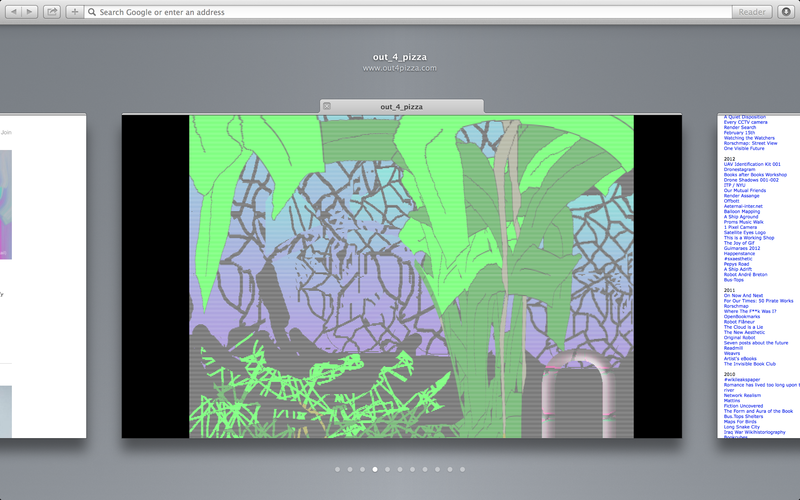Screen dimensions: 800x500
Task: Jump to third tab page dot
Action: (x=362, y=469)
